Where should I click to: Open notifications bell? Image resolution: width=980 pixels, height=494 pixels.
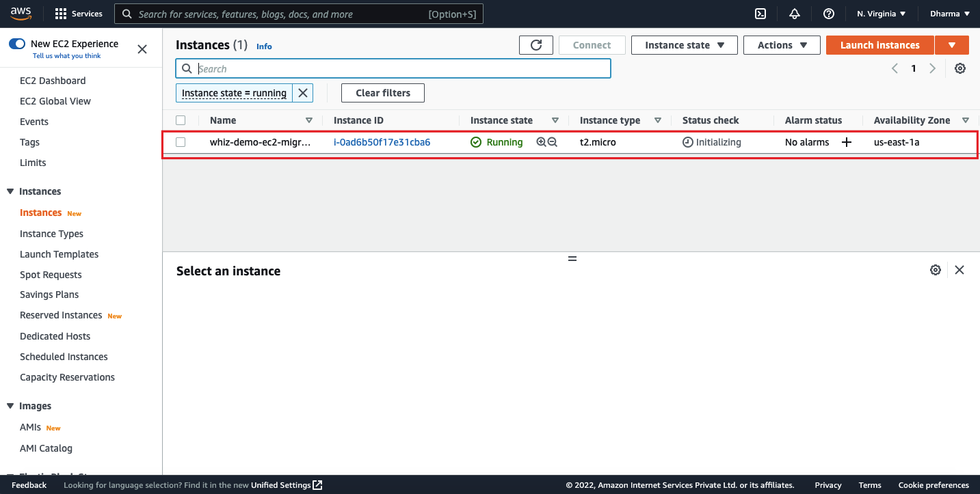click(x=794, y=14)
